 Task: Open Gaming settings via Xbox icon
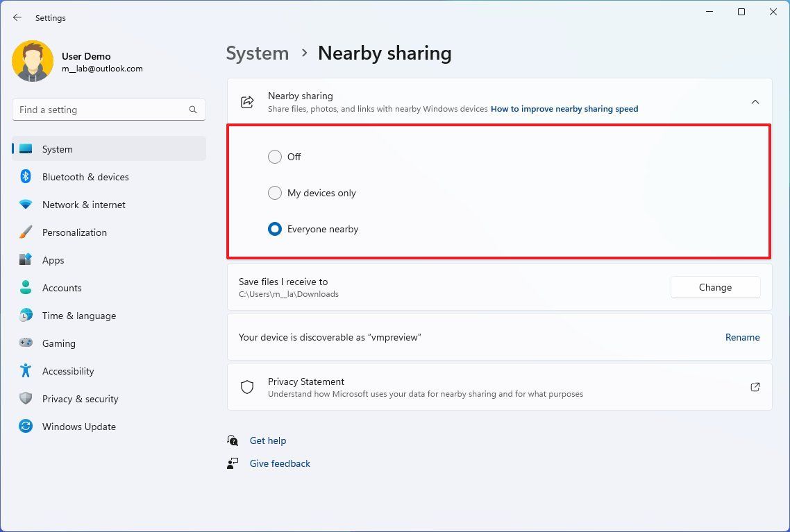(x=25, y=343)
